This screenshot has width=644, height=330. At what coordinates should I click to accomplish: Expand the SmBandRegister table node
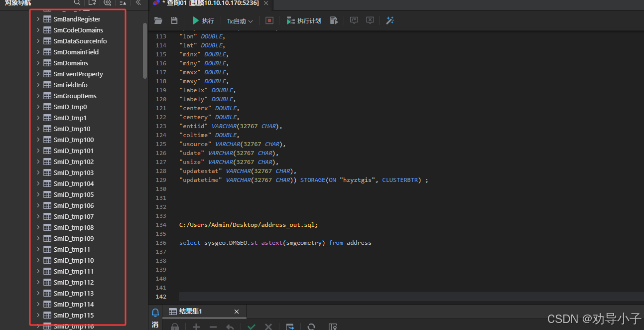coord(38,19)
